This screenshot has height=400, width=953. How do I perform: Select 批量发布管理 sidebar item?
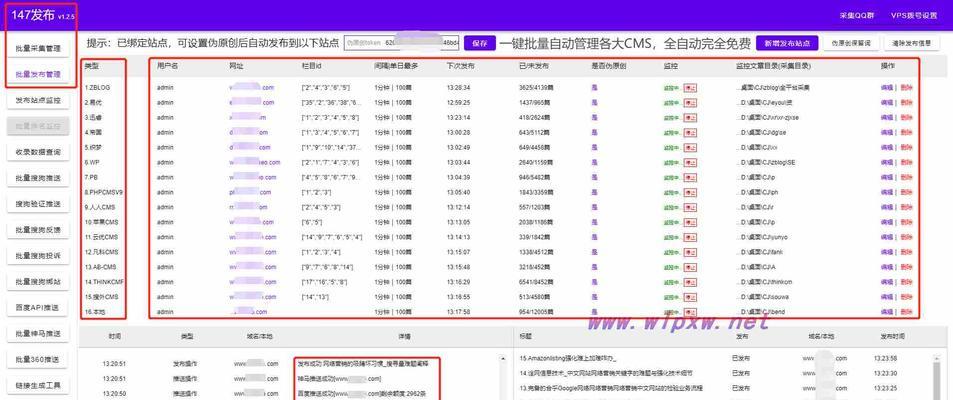[38, 74]
